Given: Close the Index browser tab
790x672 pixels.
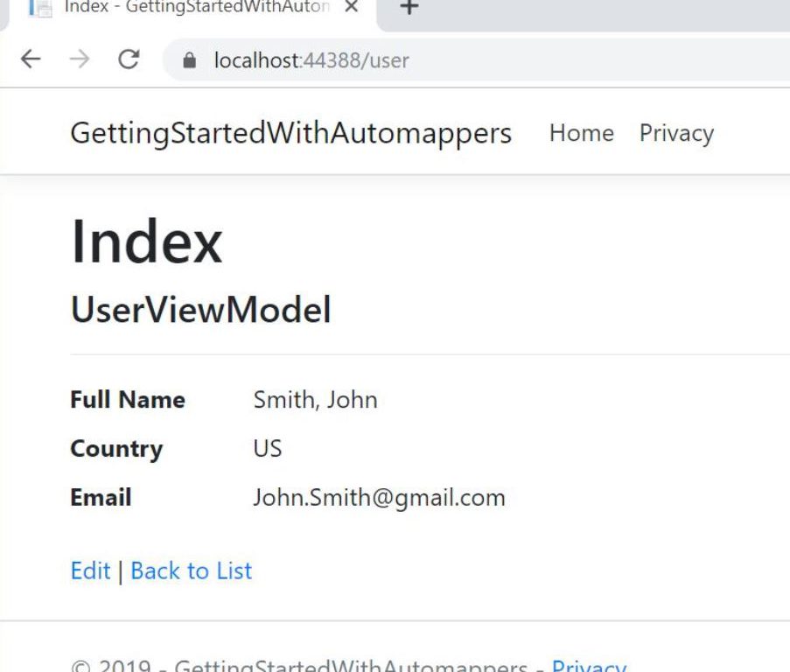Looking at the screenshot, I should click(352, 8).
